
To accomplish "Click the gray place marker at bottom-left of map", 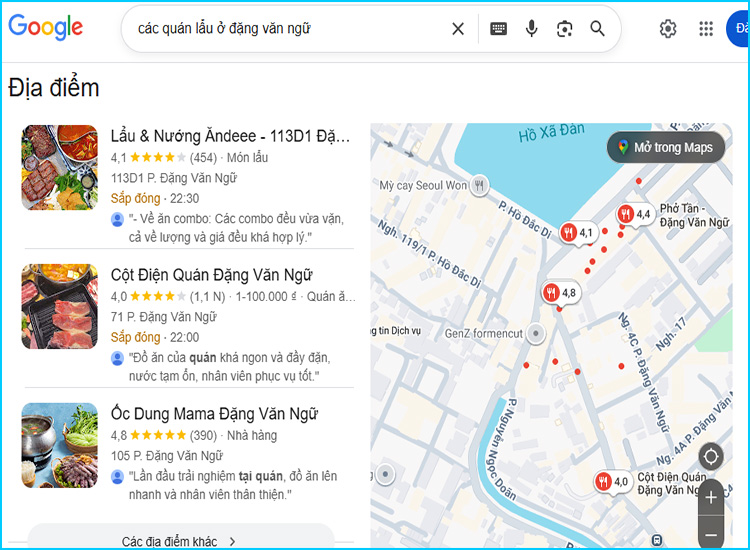I will (385, 474).
